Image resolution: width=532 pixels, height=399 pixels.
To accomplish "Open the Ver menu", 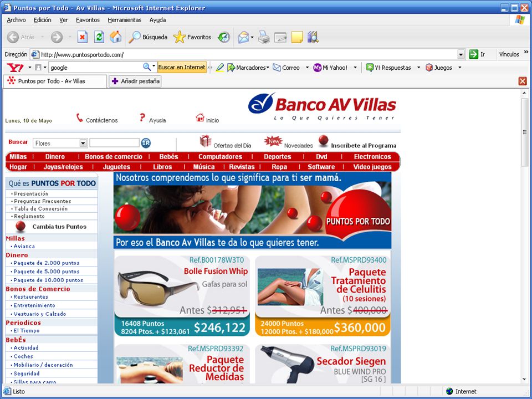I will [63, 20].
